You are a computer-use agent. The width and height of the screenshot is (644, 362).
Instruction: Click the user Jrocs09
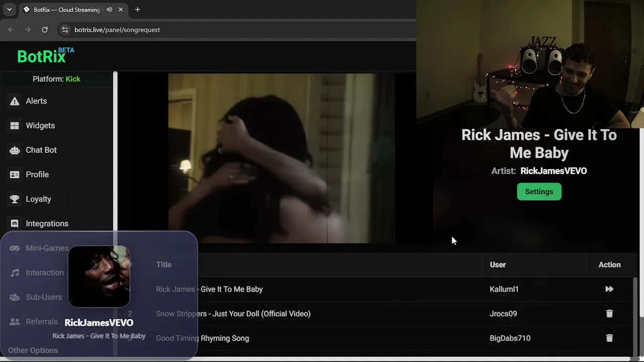click(x=503, y=314)
